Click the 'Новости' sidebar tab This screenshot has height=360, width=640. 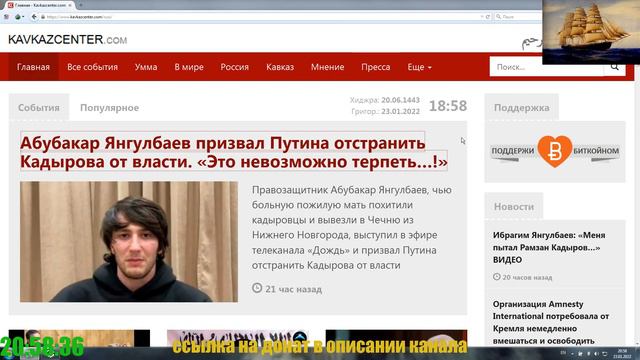point(514,207)
